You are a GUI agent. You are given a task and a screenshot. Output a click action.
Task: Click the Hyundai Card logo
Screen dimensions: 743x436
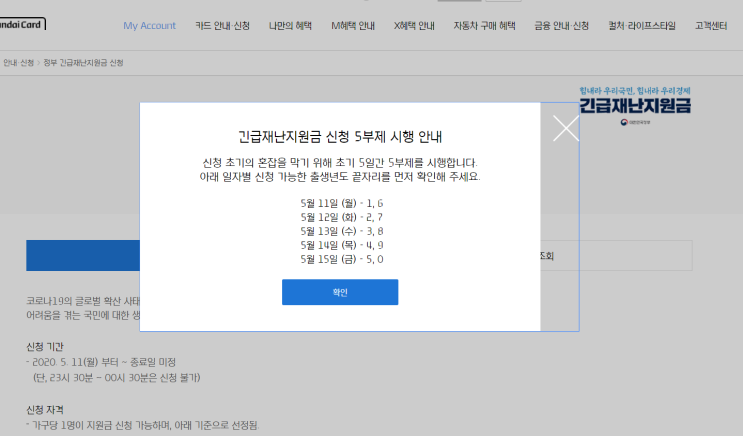click(22, 24)
